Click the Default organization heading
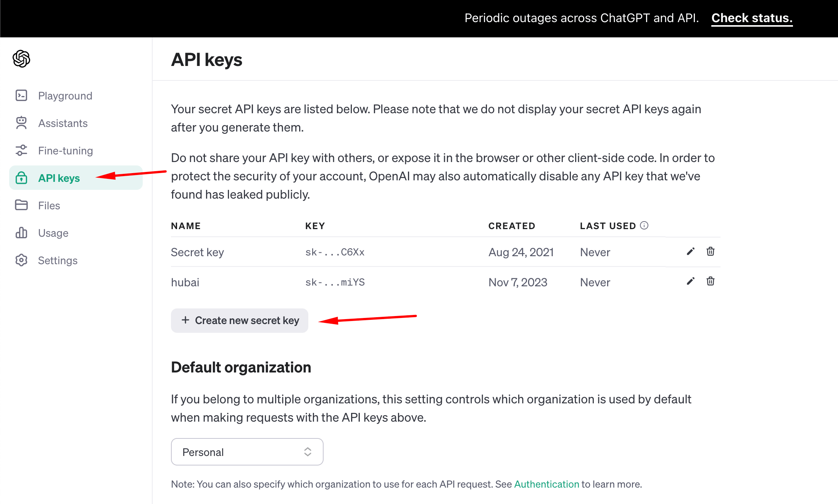Viewport: 838px width, 504px height. [241, 367]
